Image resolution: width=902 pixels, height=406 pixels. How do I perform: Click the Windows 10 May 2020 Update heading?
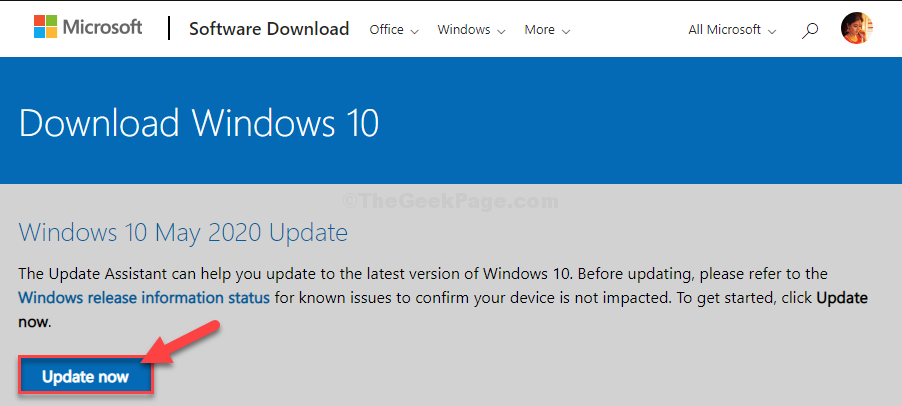click(x=184, y=233)
